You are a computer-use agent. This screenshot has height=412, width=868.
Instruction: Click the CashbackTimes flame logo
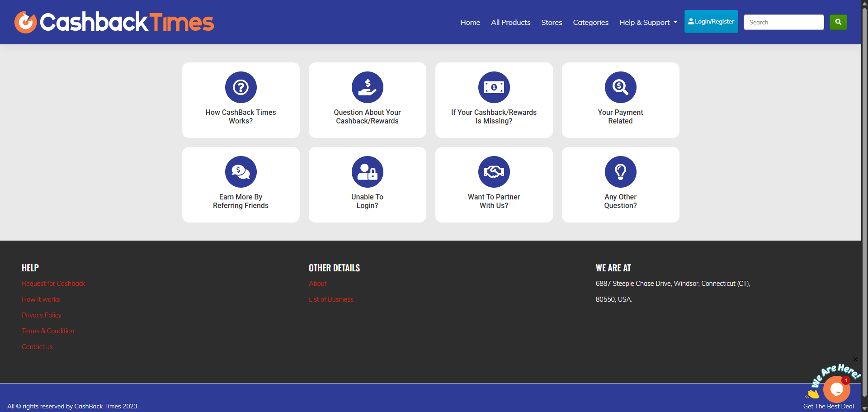point(25,22)
